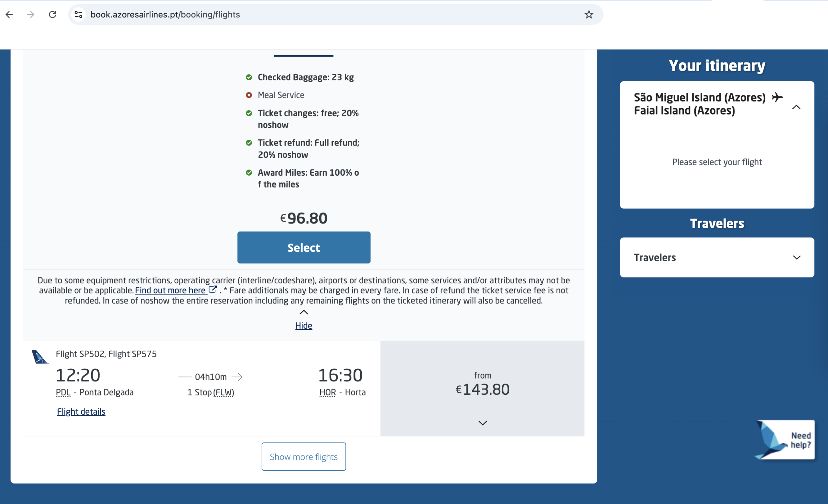Click Show more flights button
This screenshot has height=504, width=828.
tap(303, 457)
